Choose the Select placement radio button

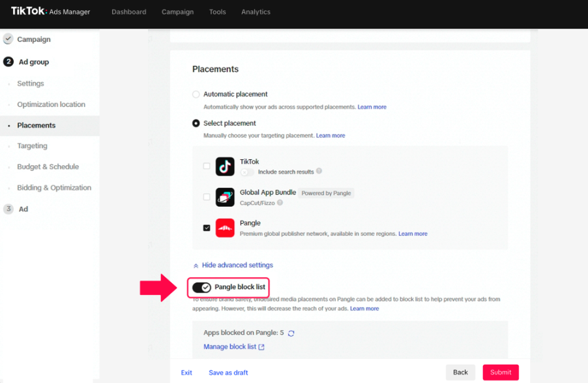pos(196,123)
